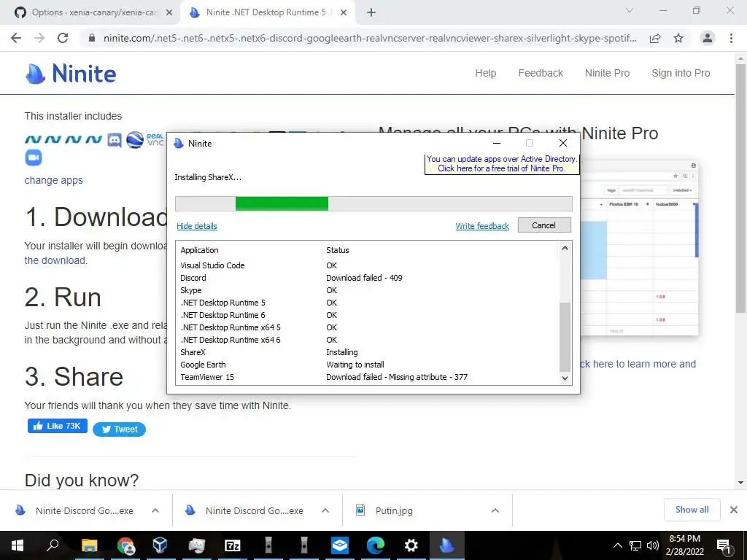Close the downloads bar
This screenshot has width=747, height=560.
734,510
